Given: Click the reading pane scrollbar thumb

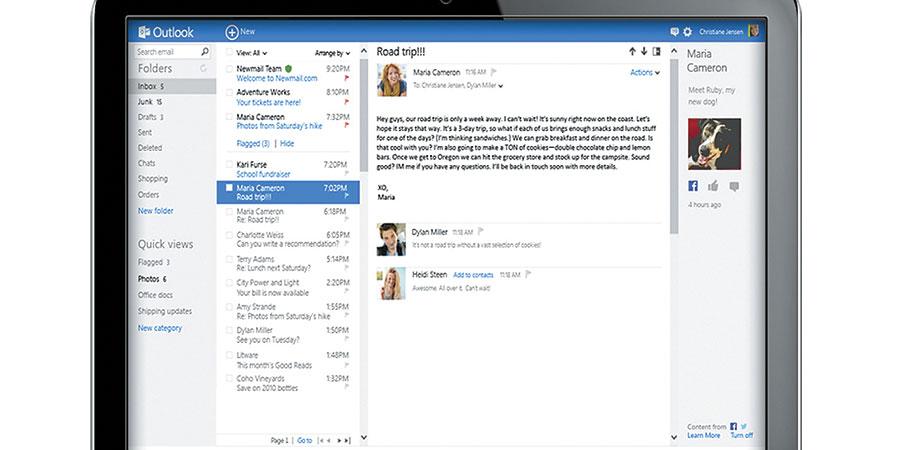Looking at the screenshot, I should 674,146.
